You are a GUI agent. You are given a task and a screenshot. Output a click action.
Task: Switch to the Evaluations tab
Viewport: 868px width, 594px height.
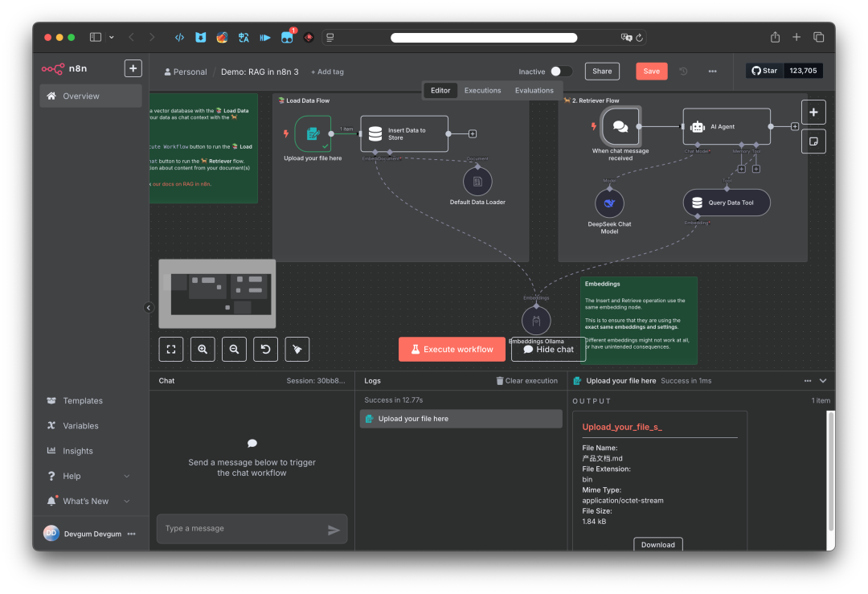coord(534,90)
